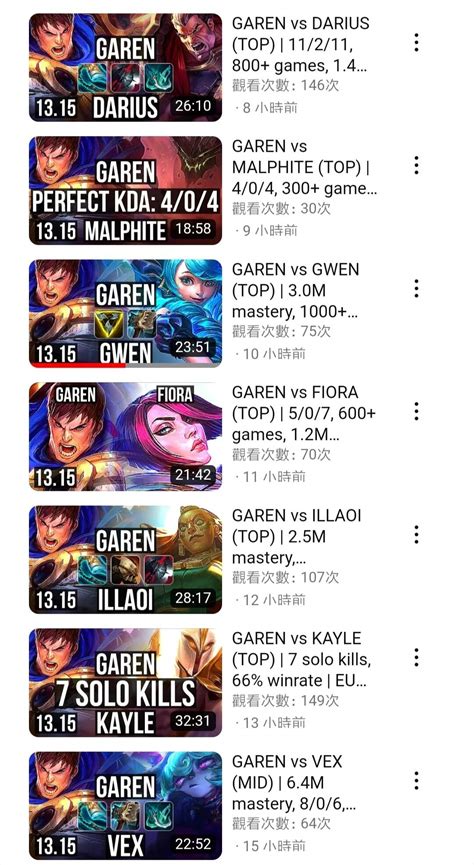
Task: Open more options for GAREN vs VEX video
Action: (x=416, y=781)
